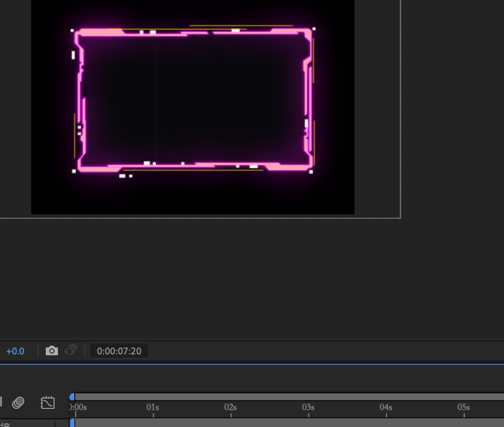Click the gray work area bar below the ruler
Image resolution: width=504 pixels, height=427 pixels.
285,423
